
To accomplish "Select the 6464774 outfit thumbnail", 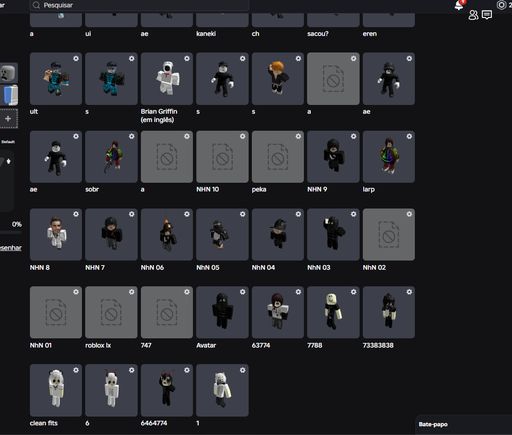I will point(167,390).
